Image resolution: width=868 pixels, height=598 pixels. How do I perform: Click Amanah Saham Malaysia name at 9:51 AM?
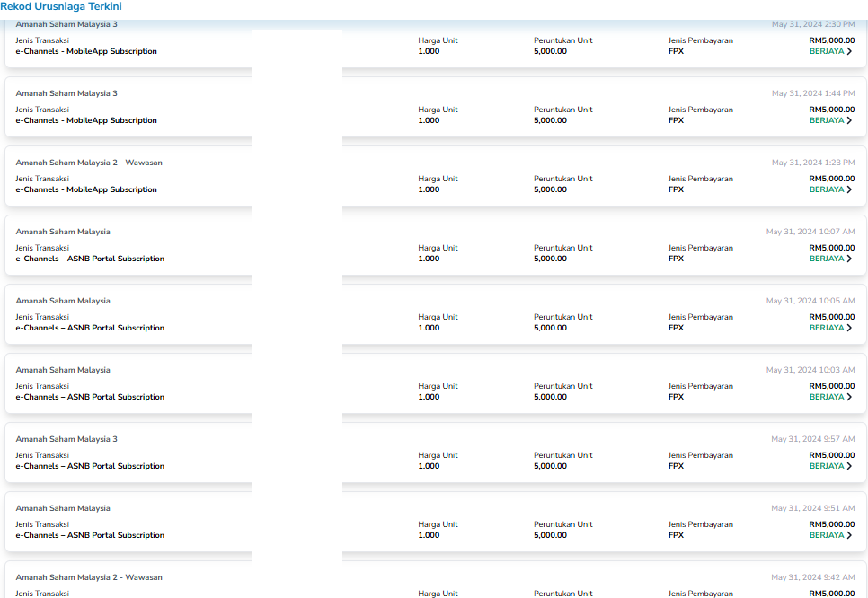pyautogui.click(x=63, y=508)
